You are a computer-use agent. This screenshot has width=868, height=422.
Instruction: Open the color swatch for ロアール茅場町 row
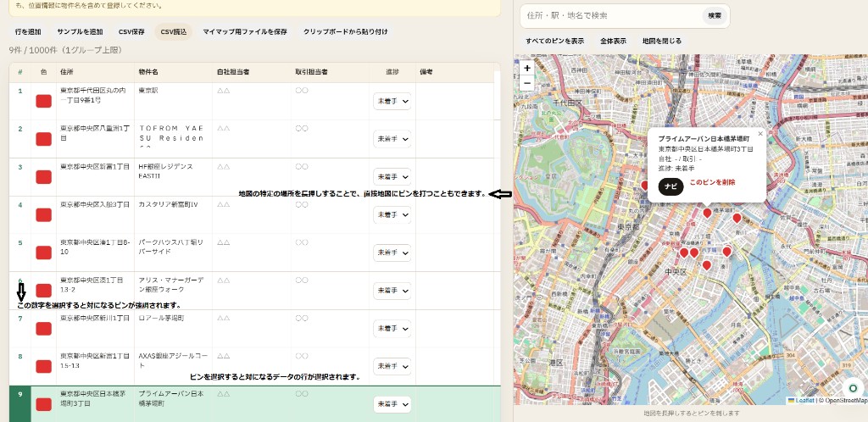(44, 329)
